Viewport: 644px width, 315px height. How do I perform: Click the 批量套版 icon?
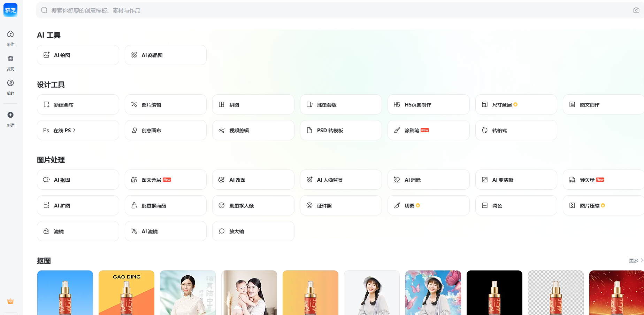309,104
